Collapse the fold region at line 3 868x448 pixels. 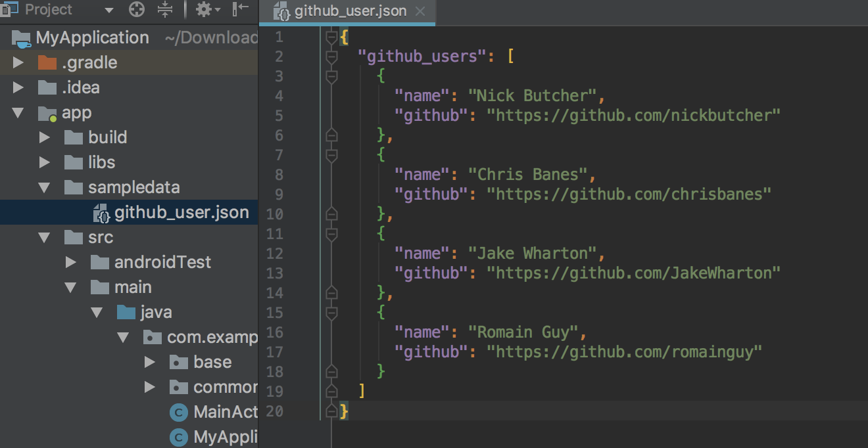tap(333, 76)
